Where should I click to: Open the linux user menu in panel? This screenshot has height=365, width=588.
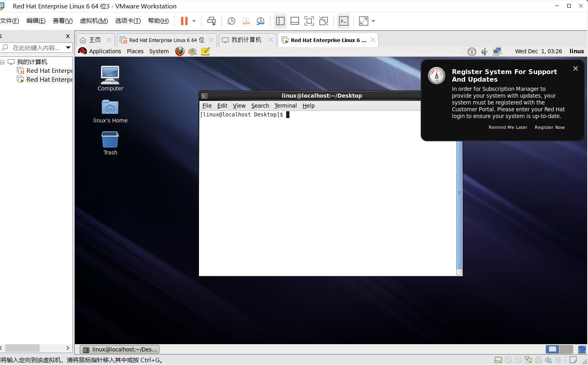[x=577, y=51]
